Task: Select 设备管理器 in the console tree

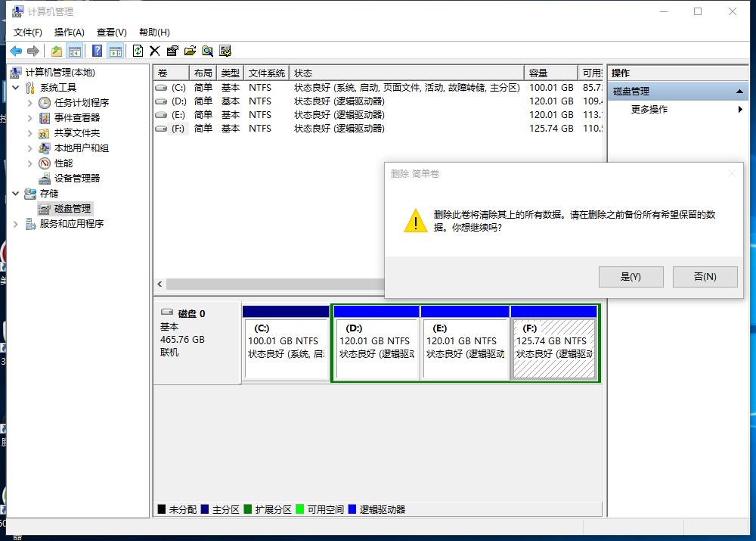Action: (76, 179)
